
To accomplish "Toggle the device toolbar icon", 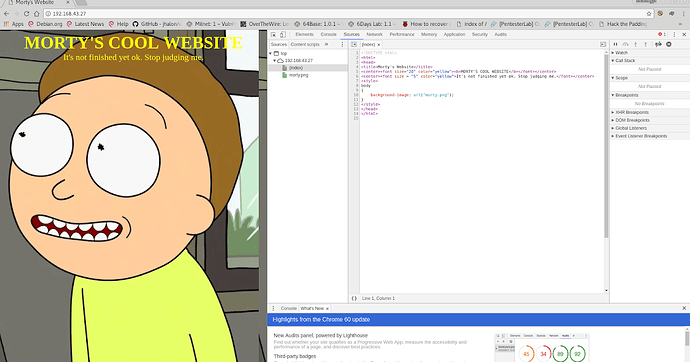I will (x=283, y=34).
